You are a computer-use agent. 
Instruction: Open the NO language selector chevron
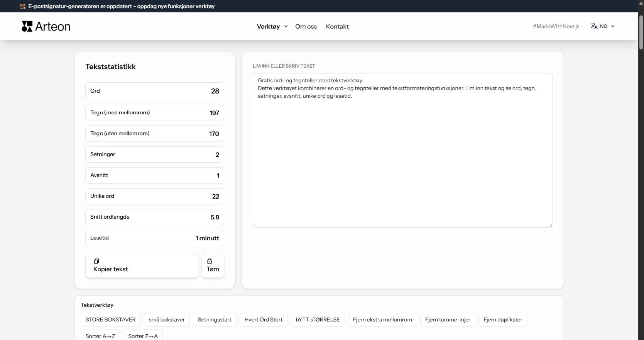pos(613,26)
